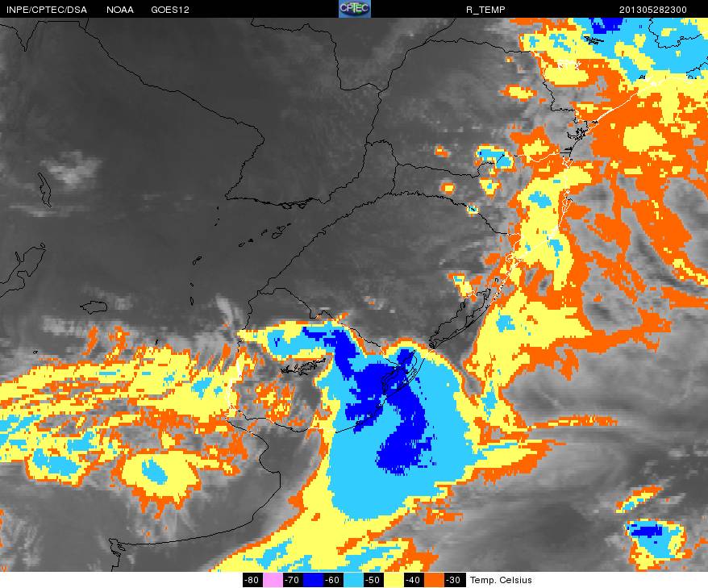Viewport: 708px width, 588px height.
Task: Click the dark blue -70 to -60 legend swatch
Action: coord(312,580)
